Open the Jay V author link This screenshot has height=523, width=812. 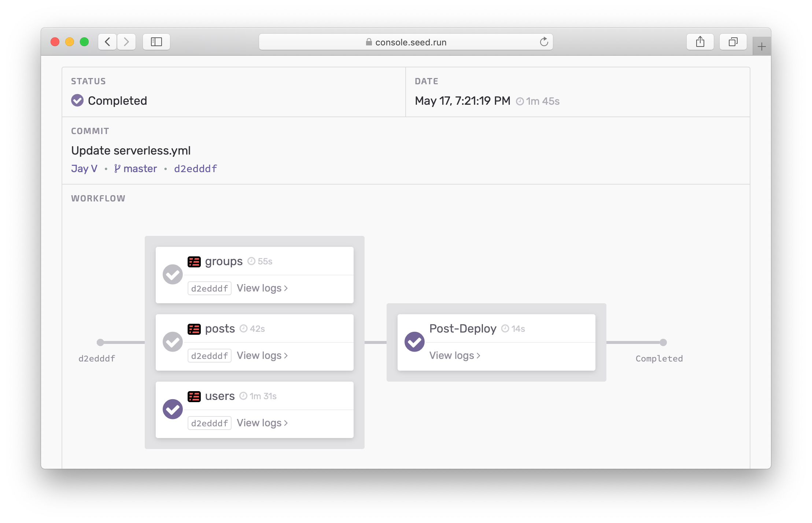(x=84, y=168)
